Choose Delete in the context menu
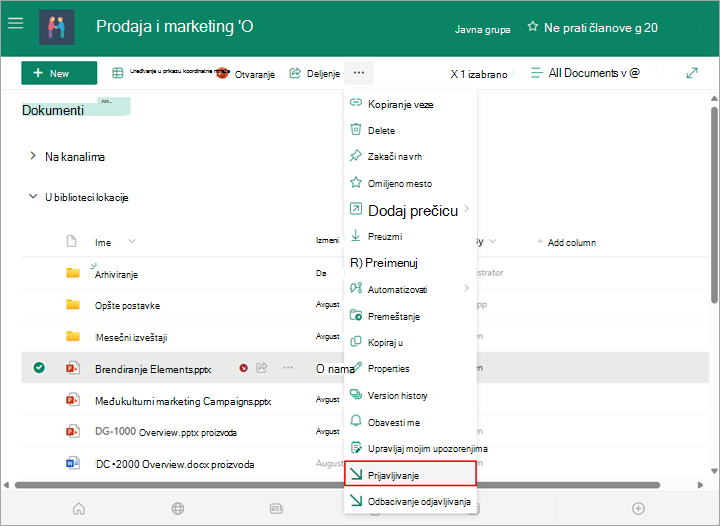 click(x=411, y=130)
